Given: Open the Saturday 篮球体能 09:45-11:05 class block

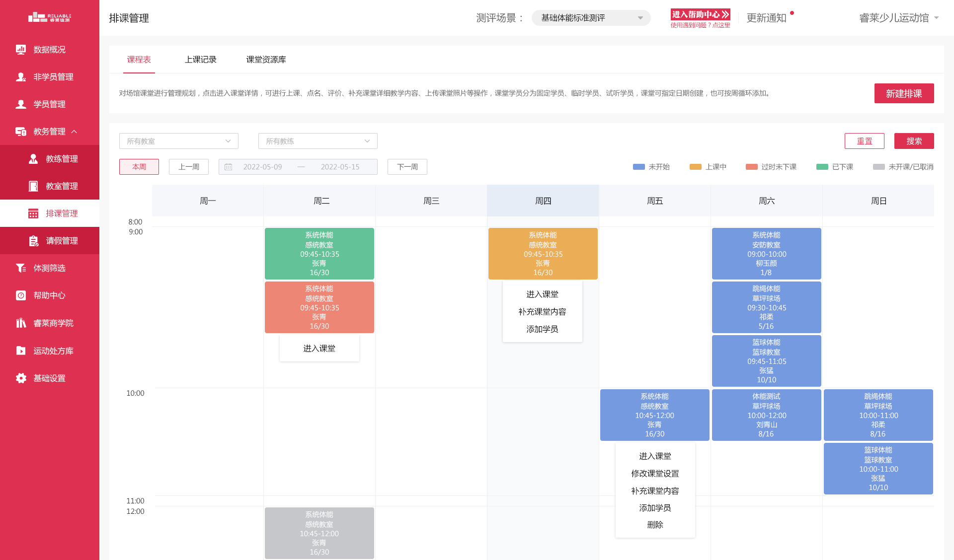Looking at the screenshot, I should 766,361.
